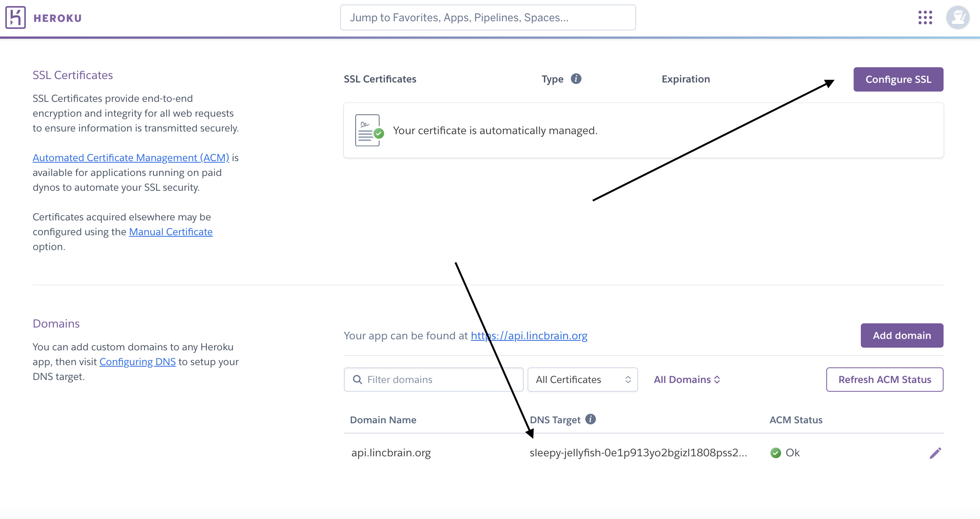980x519 pixels.
Task: Click the Heroku logo icon
Action: coord(14,17)
